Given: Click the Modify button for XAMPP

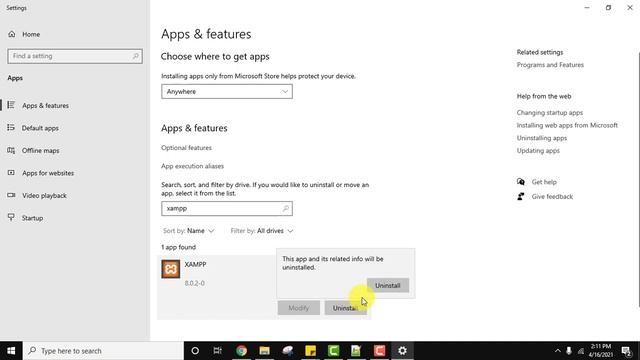Looking at the screenshot, I should point(299,308).
